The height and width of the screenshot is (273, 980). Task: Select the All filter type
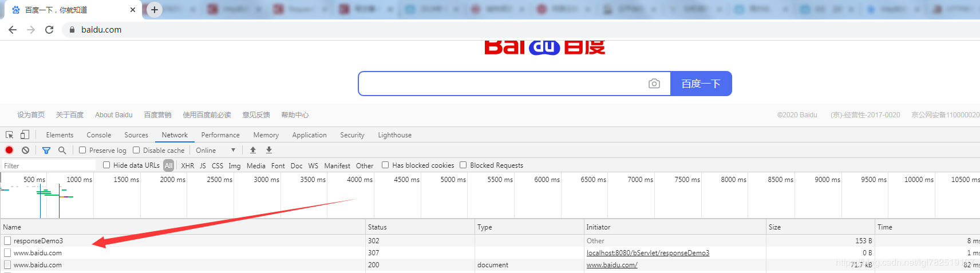(x=168, y=165)
